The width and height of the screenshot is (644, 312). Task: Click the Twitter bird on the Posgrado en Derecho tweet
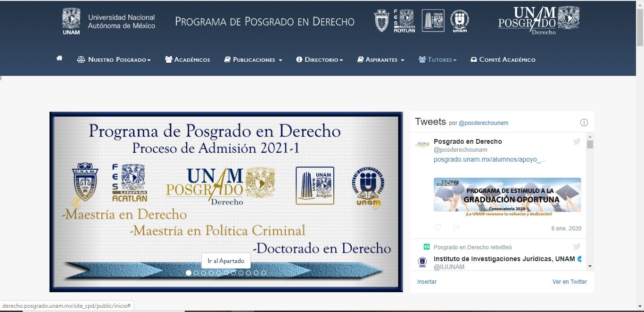(577, 141)
